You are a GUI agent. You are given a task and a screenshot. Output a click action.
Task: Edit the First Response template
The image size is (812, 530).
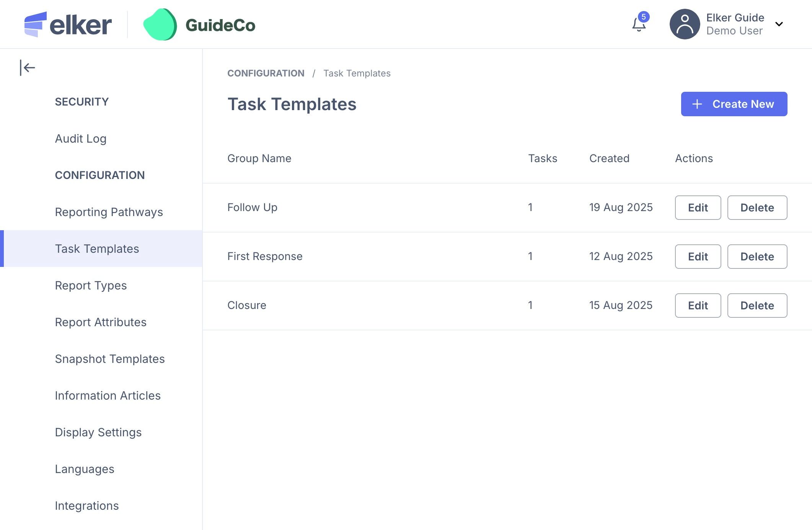pyautogui.click(x=698, y=257)
